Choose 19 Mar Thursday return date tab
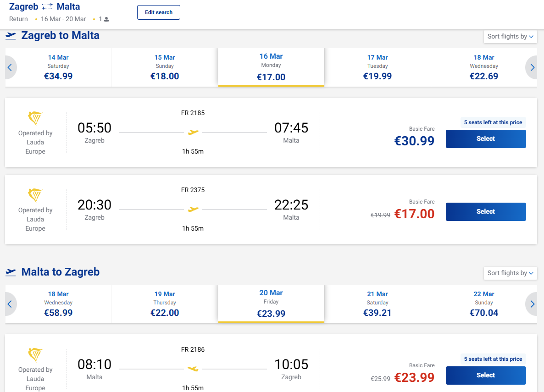The height and width of the screenshot is (392, 544). [165, 304]
